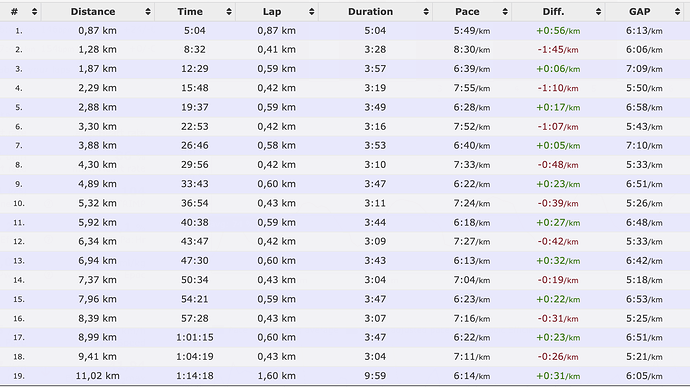This screenshot has height=387, width=690.
Task: Click the -1:45/km diff value
Action: coord(558,50)
